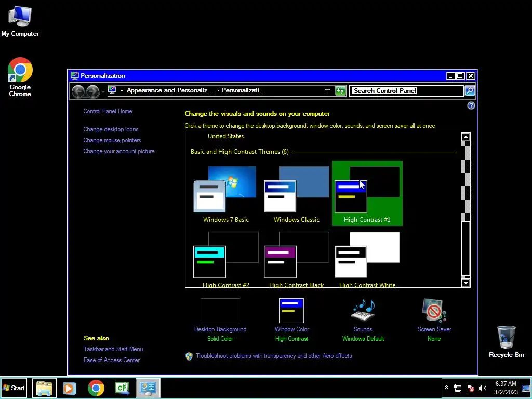The image size is (532, 399).
Task: Click Change desktop icons link
Action: click(111, 129)
